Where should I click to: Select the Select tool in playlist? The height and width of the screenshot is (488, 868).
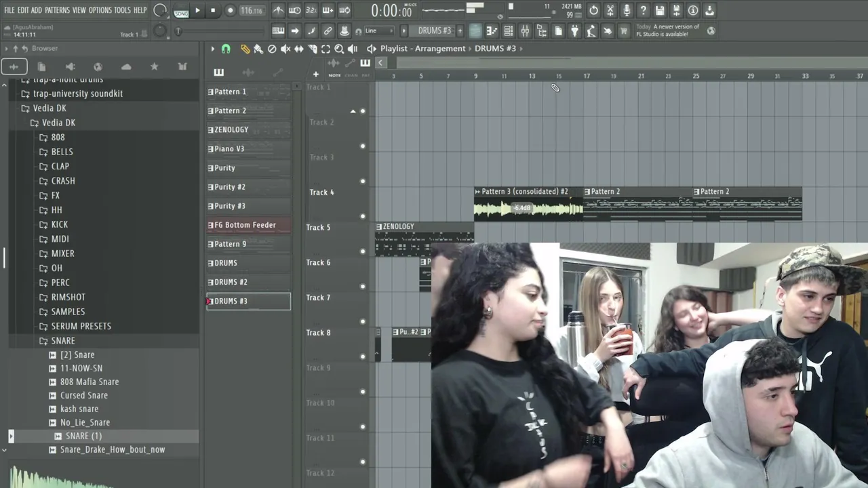pyautogui.click(x=325, y=49)
